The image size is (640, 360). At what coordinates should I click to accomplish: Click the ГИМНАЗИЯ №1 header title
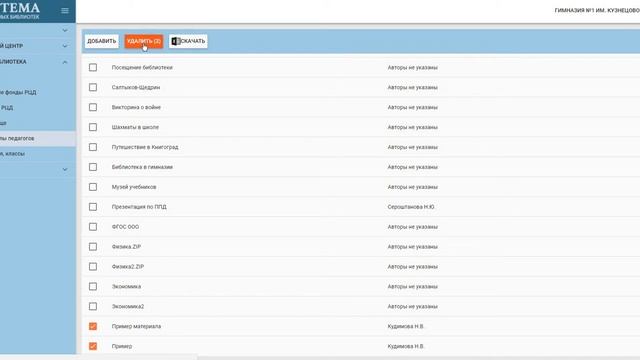coord(597,11)
